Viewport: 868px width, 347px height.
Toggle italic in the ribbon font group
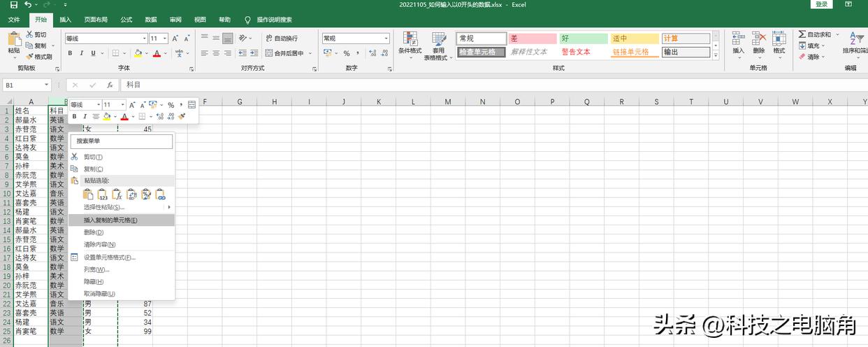coord(82,53)
